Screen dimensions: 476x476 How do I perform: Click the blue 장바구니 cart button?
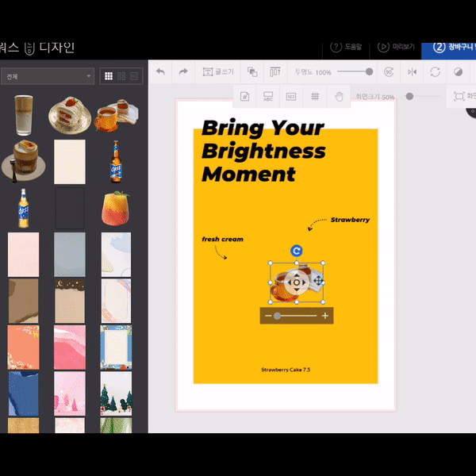tap(448, 51)
